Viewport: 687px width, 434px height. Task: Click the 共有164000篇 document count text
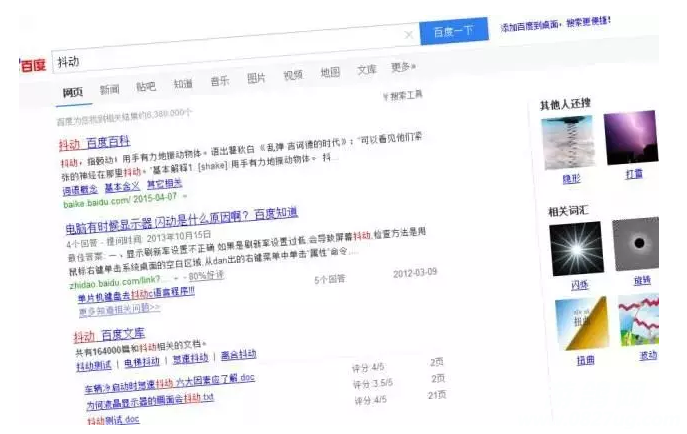(x=140, y=348)
